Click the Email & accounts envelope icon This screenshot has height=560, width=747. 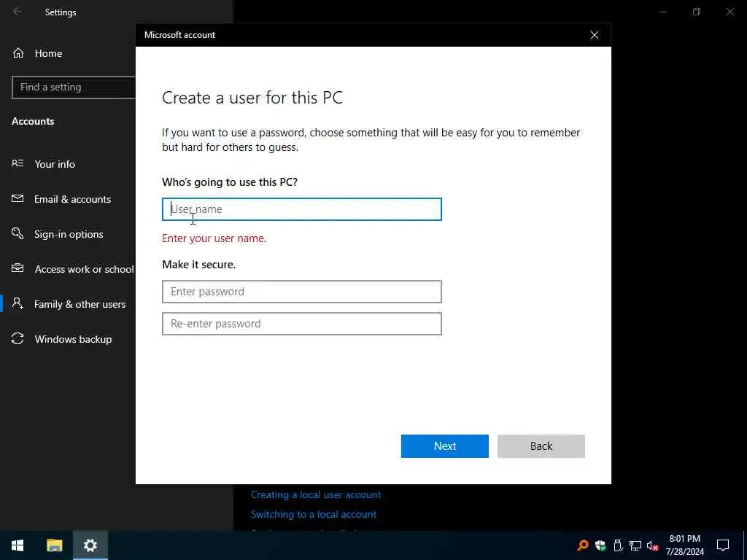(18, 198)
